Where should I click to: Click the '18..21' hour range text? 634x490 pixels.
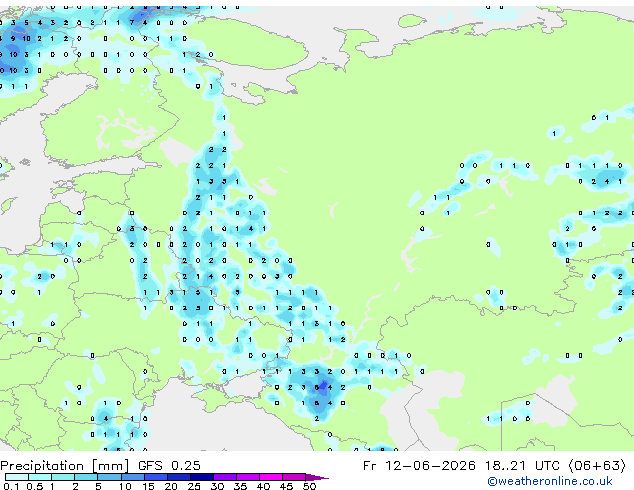point(505,466)
